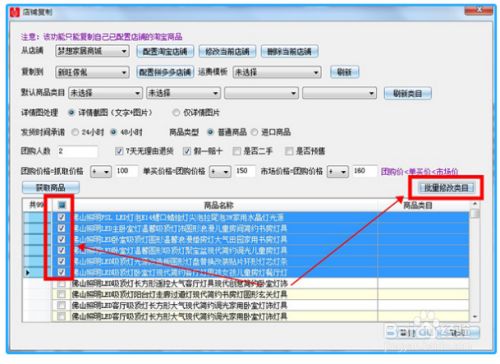
Task: Toggle the 7天无理由退货 checkbox
Action: point(119,151)
